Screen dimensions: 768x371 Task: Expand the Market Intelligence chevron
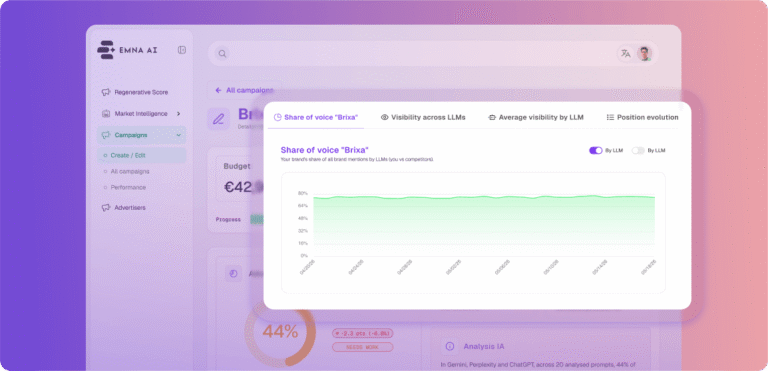coord(178,114)
